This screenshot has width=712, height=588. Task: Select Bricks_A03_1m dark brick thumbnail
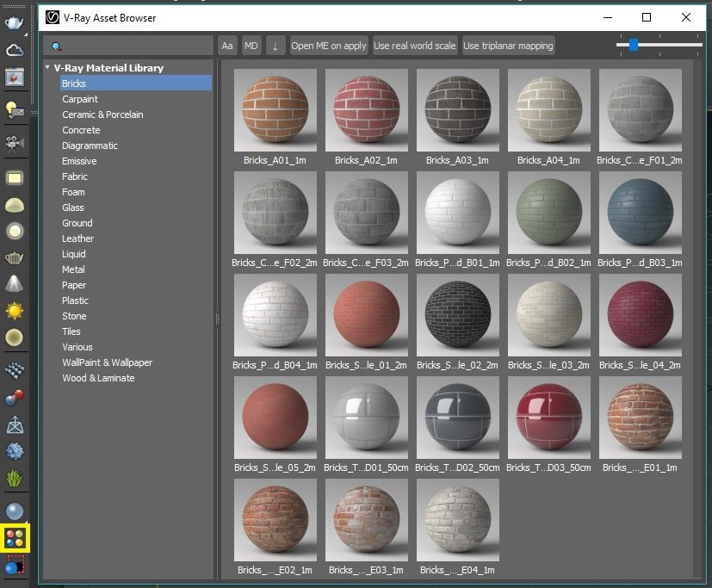point(458,110)
